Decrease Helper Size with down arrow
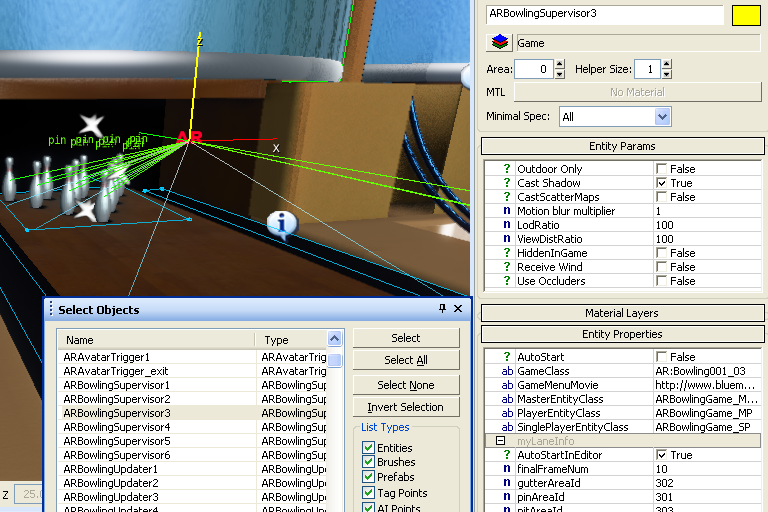Screen dimensions: 768x512 pyautogui.click(x=666, y=74)
